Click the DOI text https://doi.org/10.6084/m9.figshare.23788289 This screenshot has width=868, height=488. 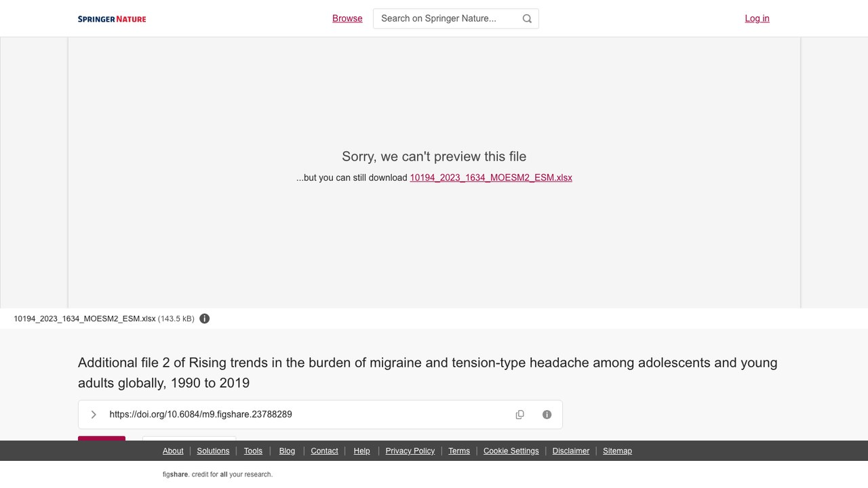click(x=201, y=414)
